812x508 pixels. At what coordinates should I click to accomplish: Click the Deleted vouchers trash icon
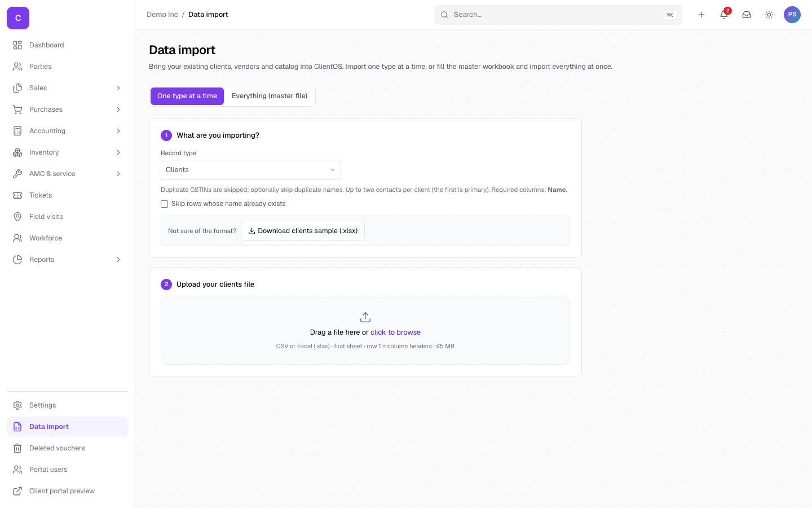[x=17, y=448]
